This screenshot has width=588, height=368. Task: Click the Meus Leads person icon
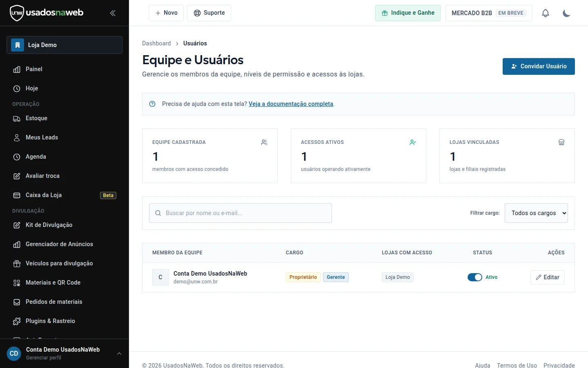pos(17,138)
